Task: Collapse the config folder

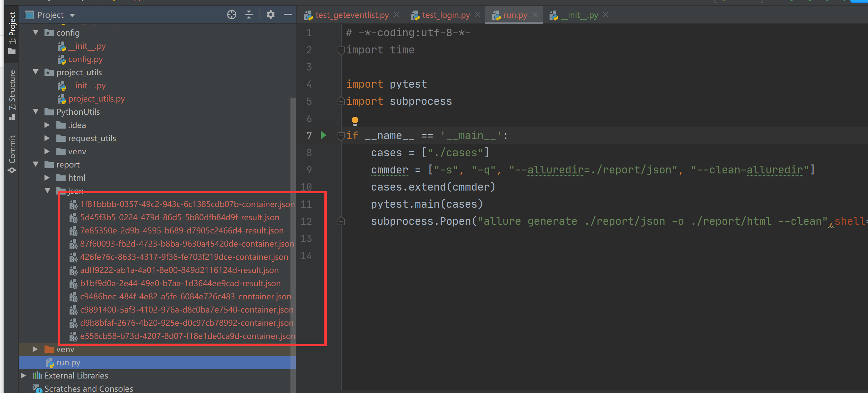Action: pos(36,33)
